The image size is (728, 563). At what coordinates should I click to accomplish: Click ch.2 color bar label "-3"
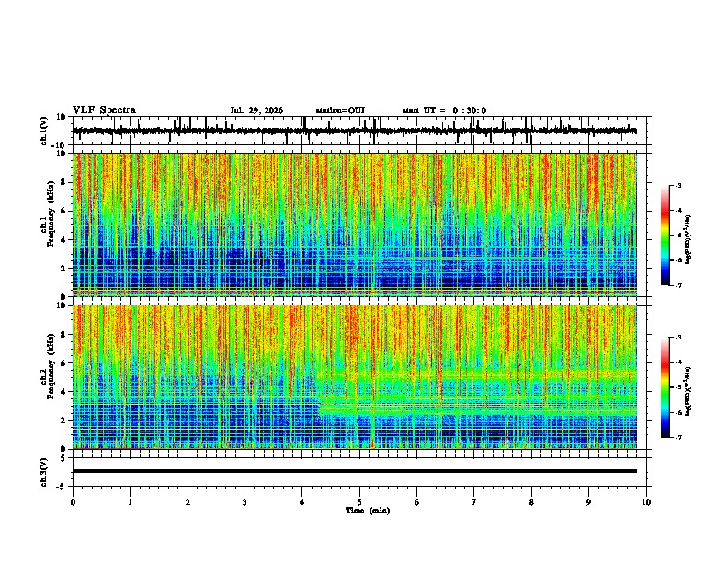[x=677, y=338]
